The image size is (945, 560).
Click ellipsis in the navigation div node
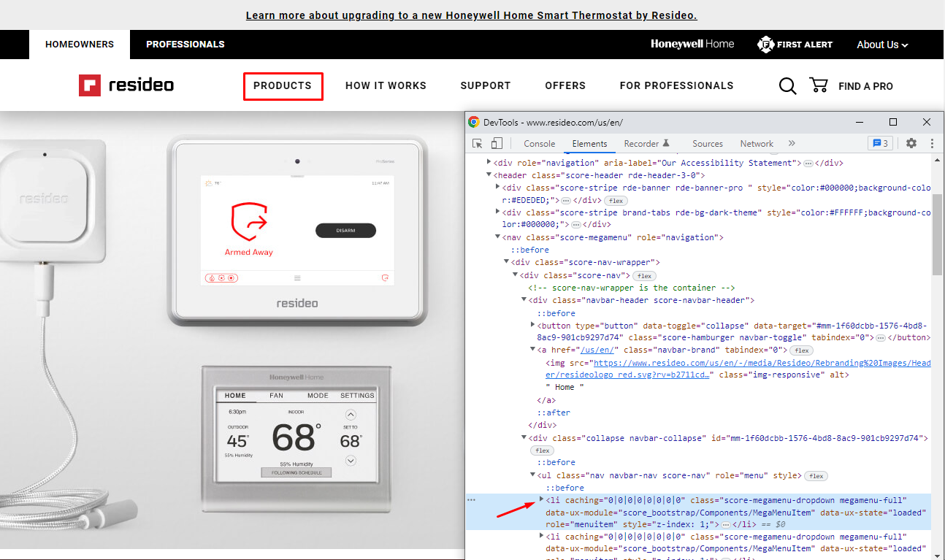click(808, 164)
